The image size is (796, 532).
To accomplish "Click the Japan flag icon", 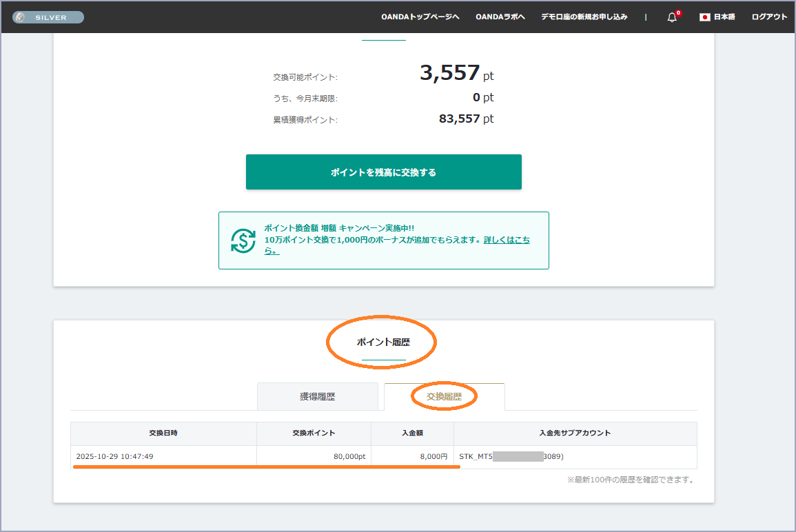I will point(704,17).
